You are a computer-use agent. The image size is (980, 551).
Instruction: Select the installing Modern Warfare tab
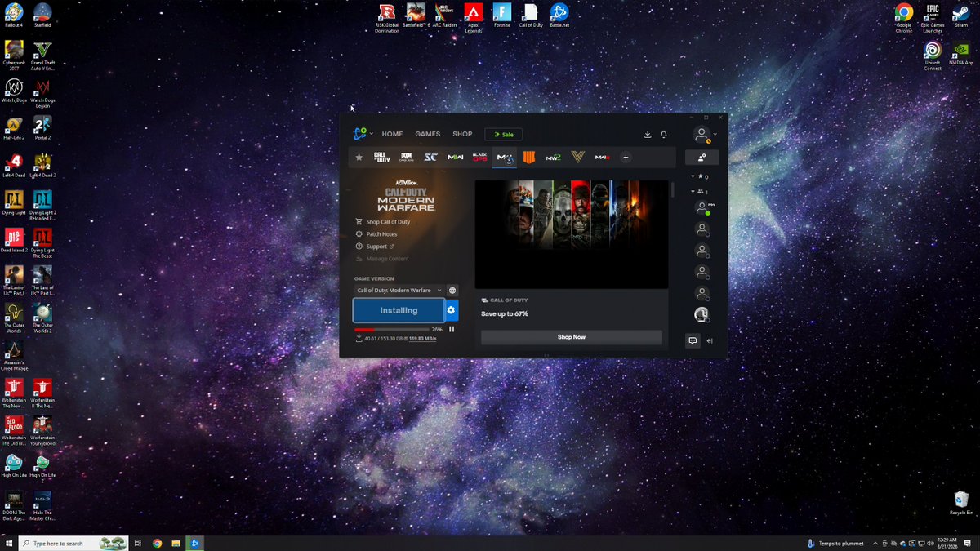[x=505, y=158]
